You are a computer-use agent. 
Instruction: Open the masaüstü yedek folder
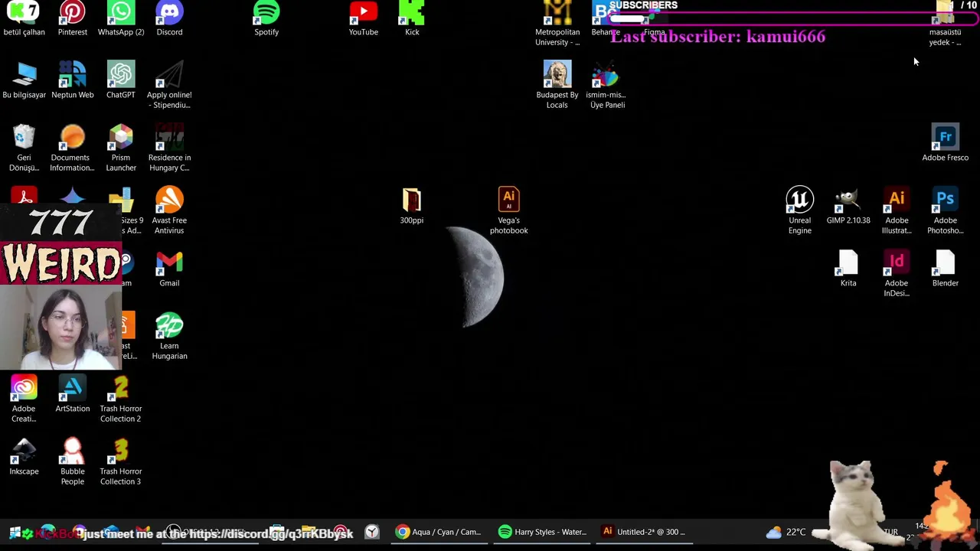(x=945, y=24)
